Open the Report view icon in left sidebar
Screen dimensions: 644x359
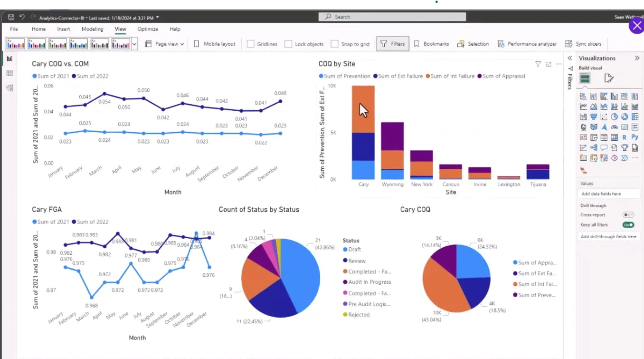(9, 58)
